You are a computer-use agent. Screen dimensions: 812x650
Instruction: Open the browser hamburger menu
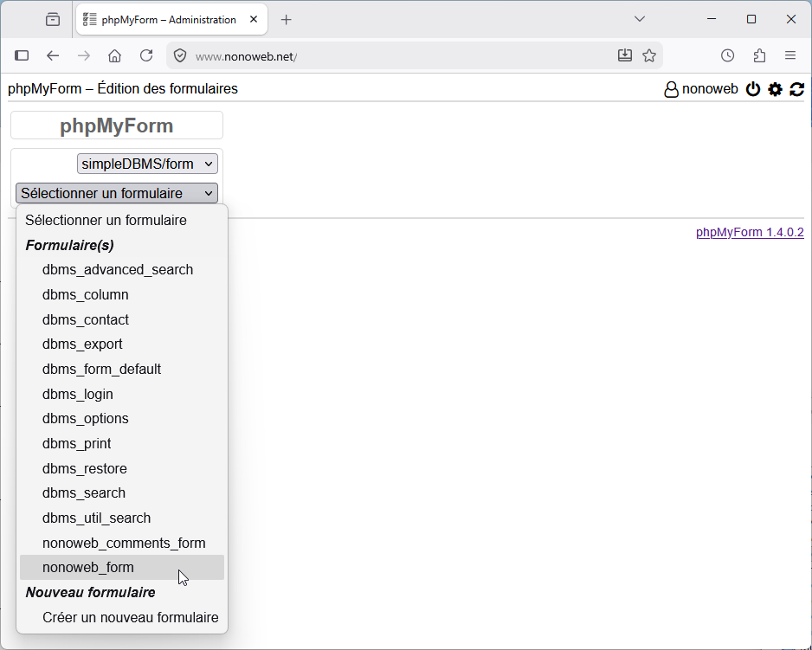click(790, 55)
